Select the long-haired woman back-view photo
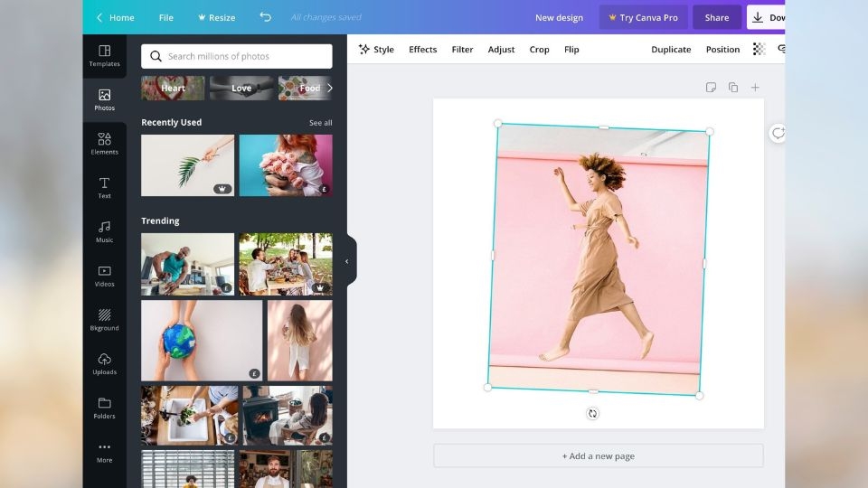 coord(300,341)
